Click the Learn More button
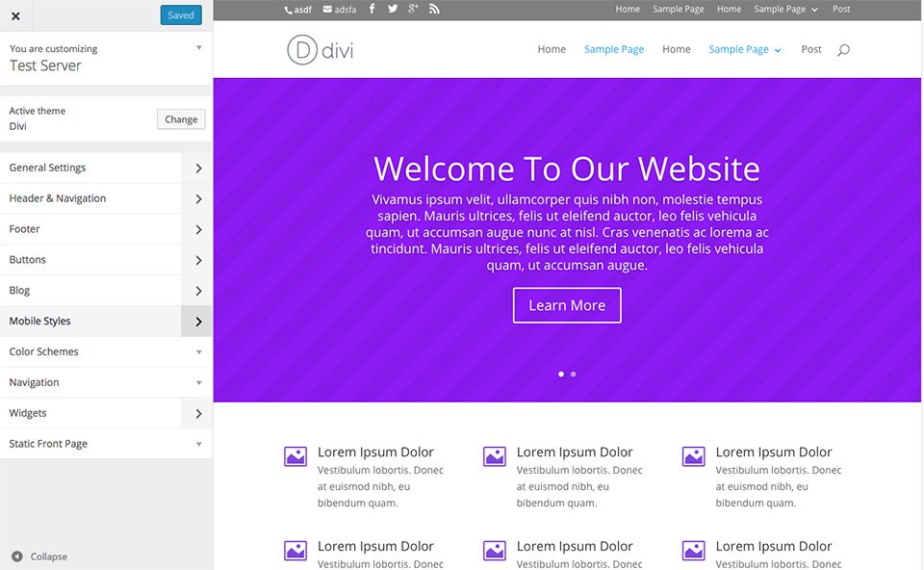Screen dimensions: 924x570 (567, 305)
